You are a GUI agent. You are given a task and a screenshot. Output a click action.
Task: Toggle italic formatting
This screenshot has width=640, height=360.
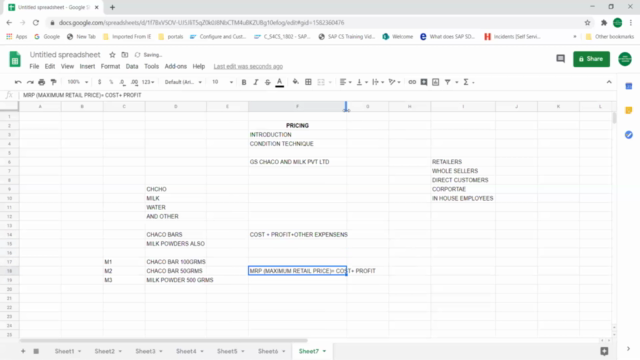pyautogui.click(x=256, y=82)
